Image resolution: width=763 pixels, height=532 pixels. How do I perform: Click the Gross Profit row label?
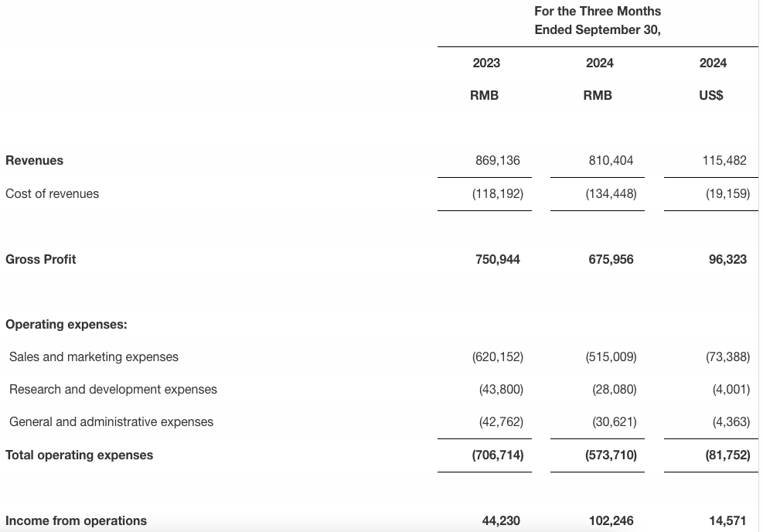tap(41, 260)
